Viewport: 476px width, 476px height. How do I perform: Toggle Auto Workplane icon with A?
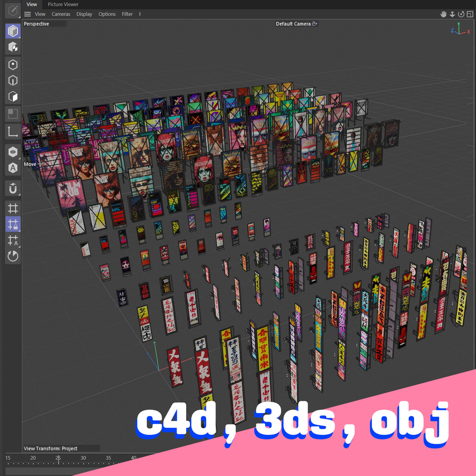point(13,240)
